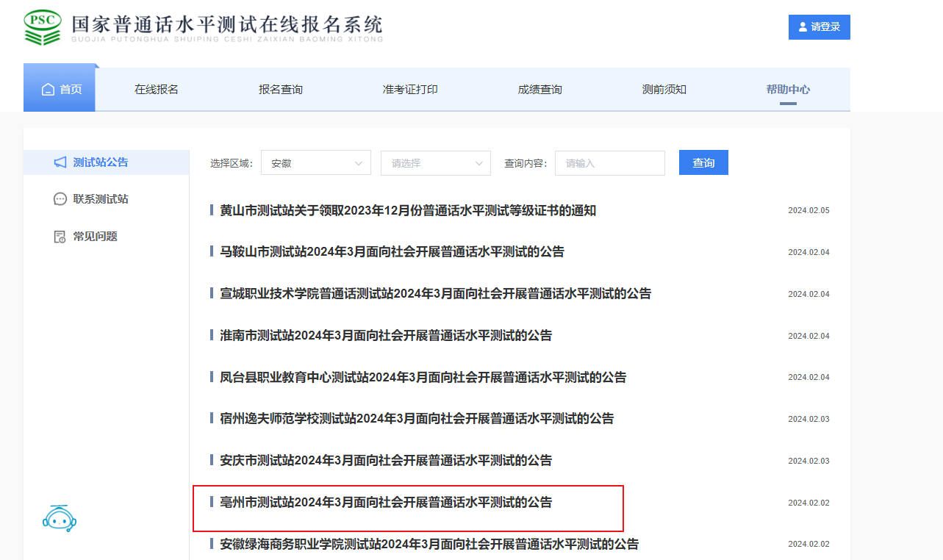Click the site title 国家普通话水平测试在线报名系统
This screenshot has width=943, height=560.
[227, 24]
